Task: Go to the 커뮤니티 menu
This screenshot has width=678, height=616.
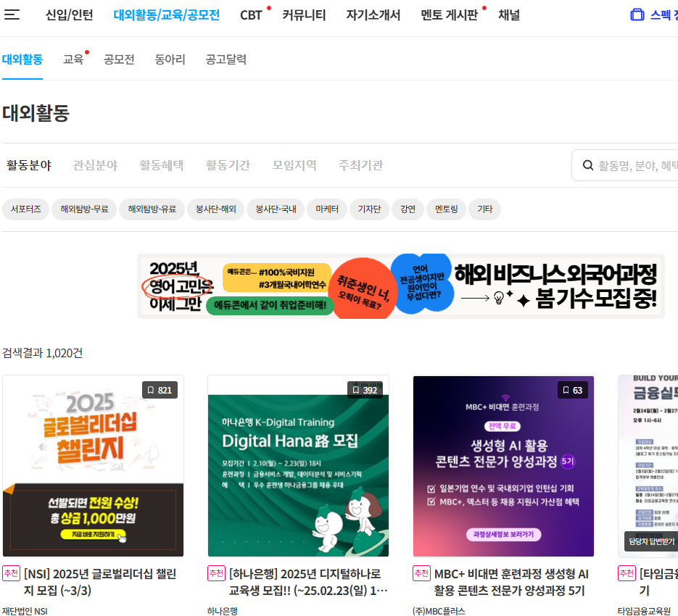Action: [304, 15]
